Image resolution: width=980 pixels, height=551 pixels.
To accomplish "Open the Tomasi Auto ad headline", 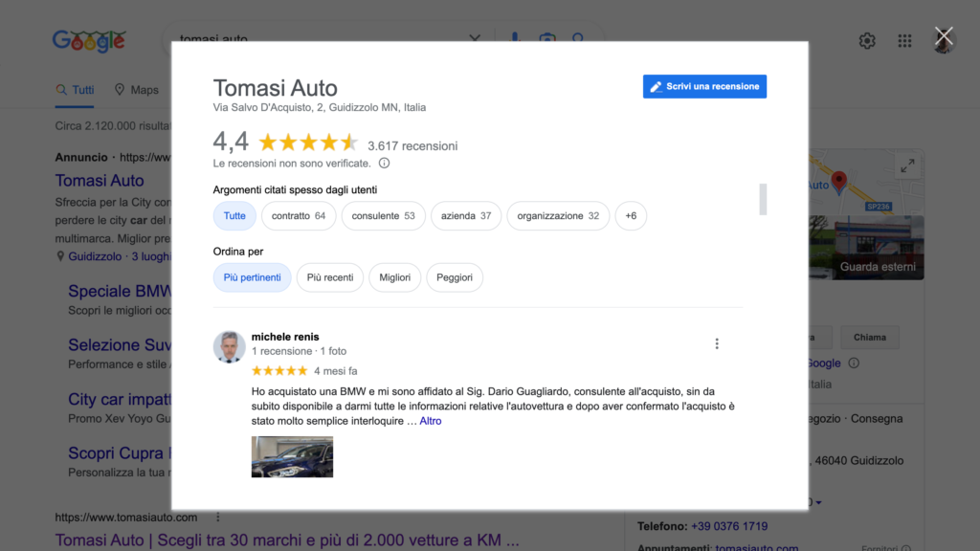I will click(x=100, y=181).
